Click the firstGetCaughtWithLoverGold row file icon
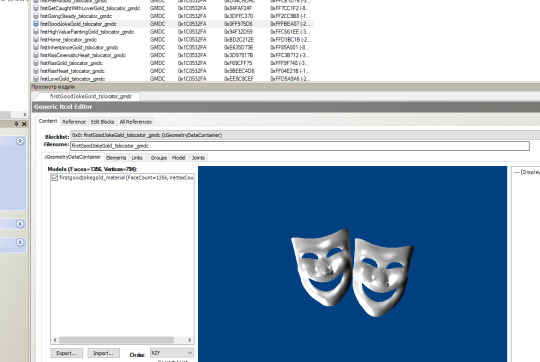 36,8
